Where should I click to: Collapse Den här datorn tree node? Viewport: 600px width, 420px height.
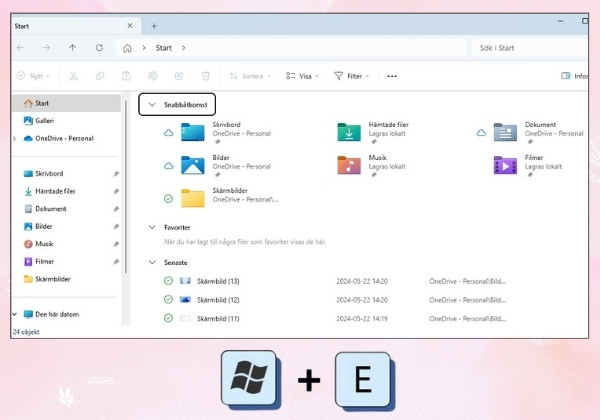pos(15,314)
